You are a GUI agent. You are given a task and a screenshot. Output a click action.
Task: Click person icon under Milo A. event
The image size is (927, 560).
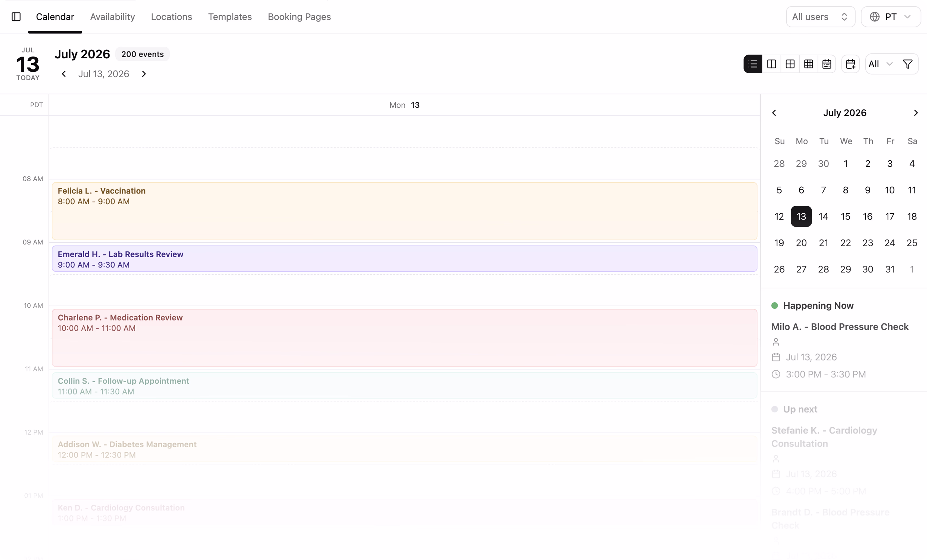(776, 342)
